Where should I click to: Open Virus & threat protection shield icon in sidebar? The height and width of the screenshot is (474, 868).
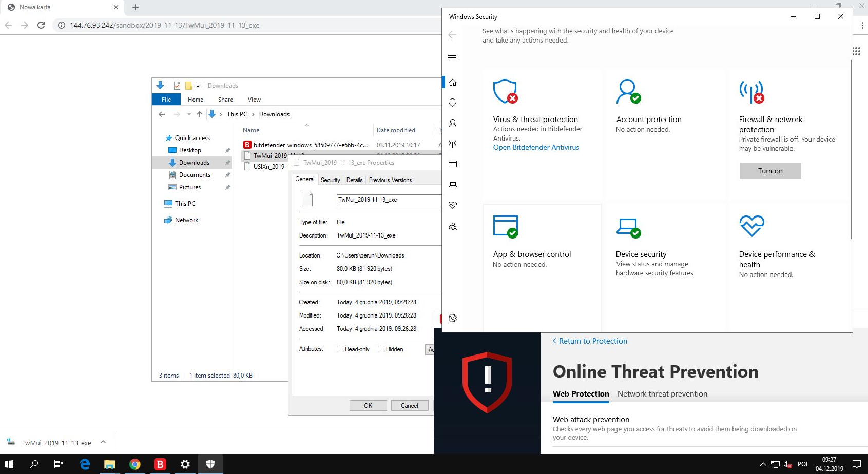tap(452, 103)
